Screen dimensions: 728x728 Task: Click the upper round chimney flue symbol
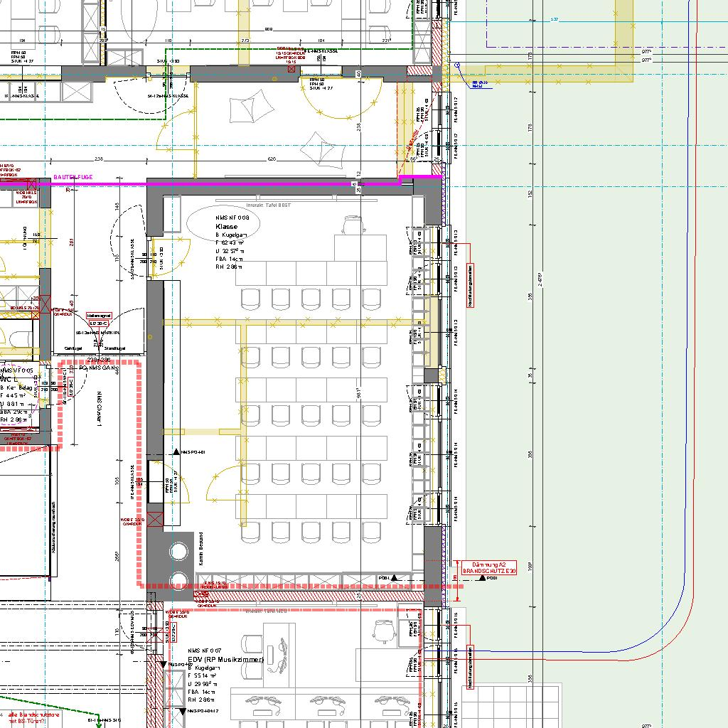pos(178,551)
